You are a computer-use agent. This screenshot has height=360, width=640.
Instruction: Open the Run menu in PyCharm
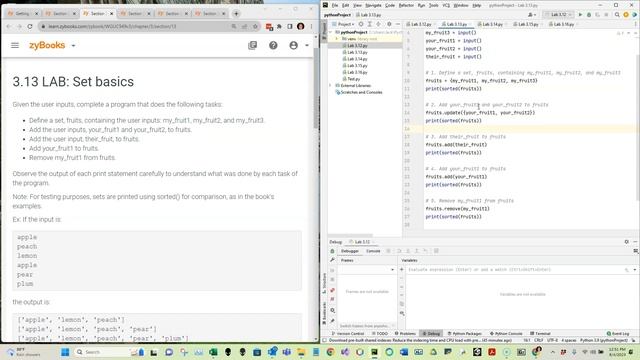[421, 5]
